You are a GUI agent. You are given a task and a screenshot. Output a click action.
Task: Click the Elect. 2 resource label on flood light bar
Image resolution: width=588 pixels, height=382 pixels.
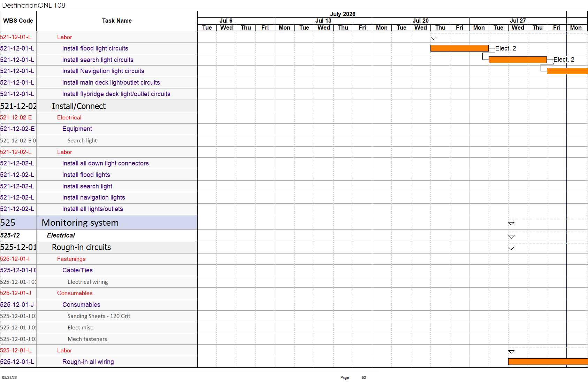[x=506, y=48]
